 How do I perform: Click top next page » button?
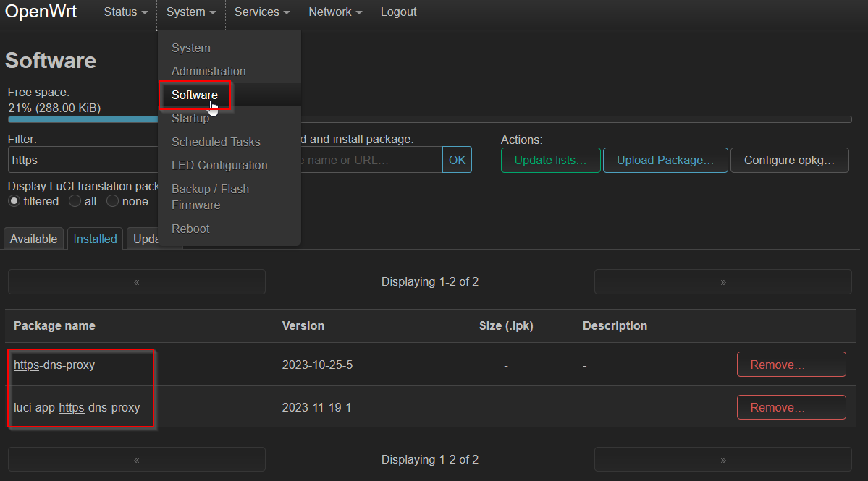(723, 282)
